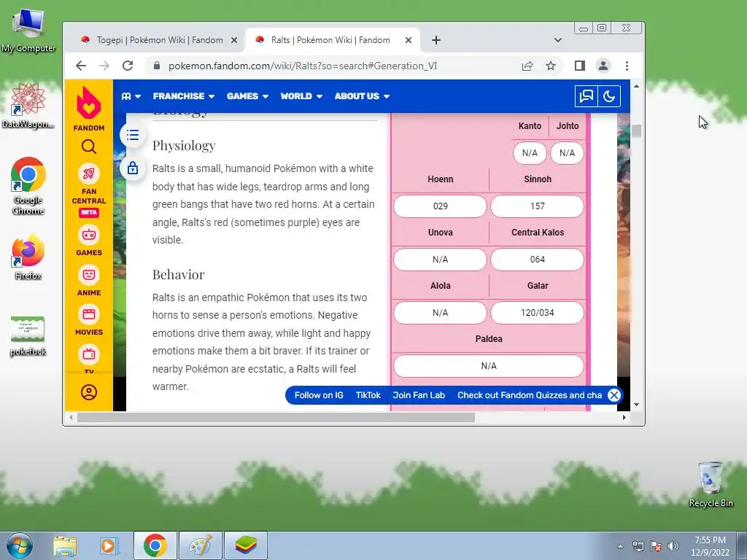Open table of contents list icon
The height and width of the screenshot is (560, 747).
133,135
